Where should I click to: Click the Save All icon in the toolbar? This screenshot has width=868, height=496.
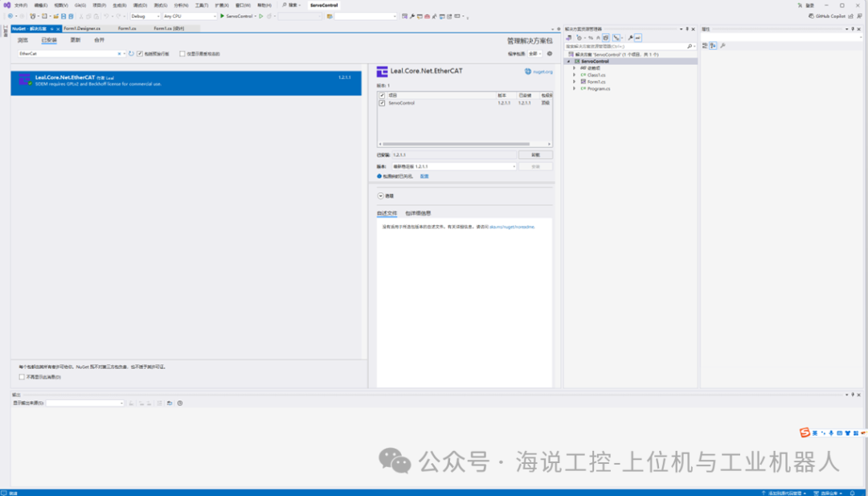(x=71, y=15)
